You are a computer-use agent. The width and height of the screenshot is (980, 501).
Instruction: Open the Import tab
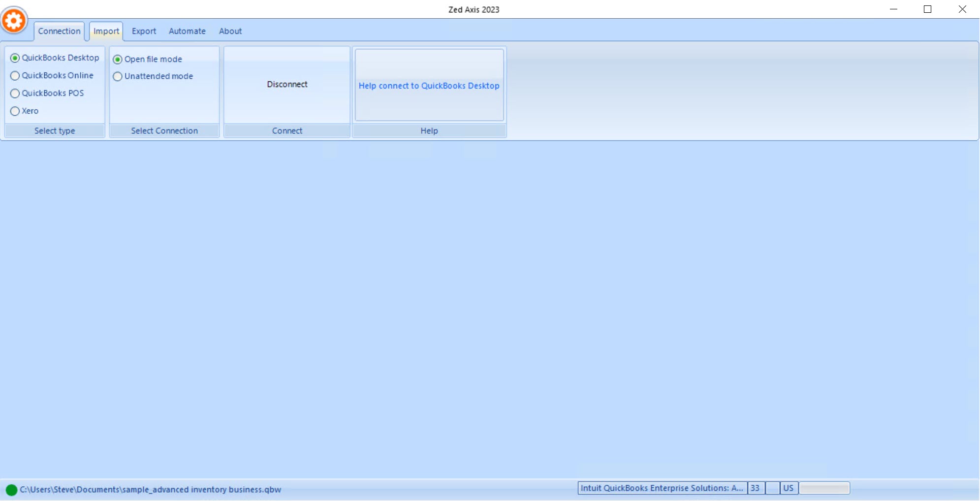click(106, 31)
